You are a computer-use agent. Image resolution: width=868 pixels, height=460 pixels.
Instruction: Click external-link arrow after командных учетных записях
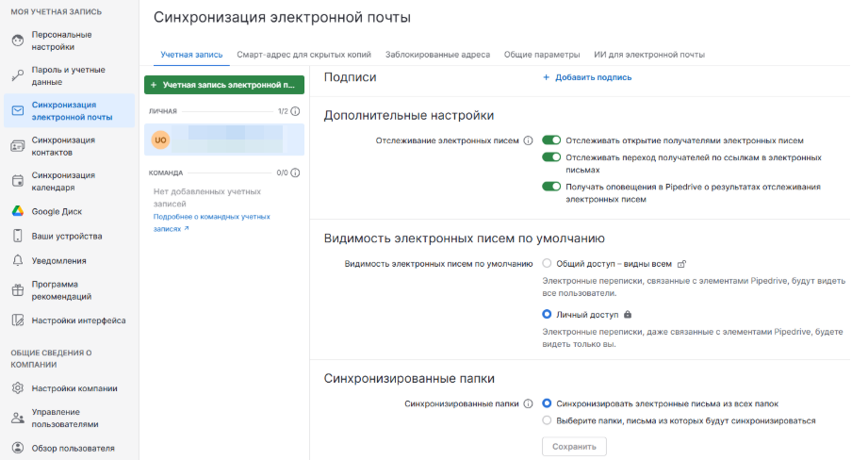click(x=187, y=228)
